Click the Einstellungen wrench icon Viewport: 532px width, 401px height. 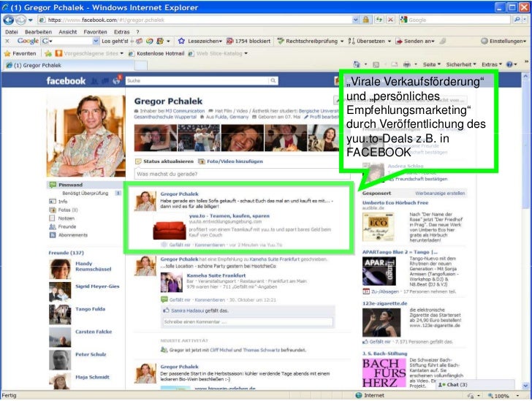(484, 41)
